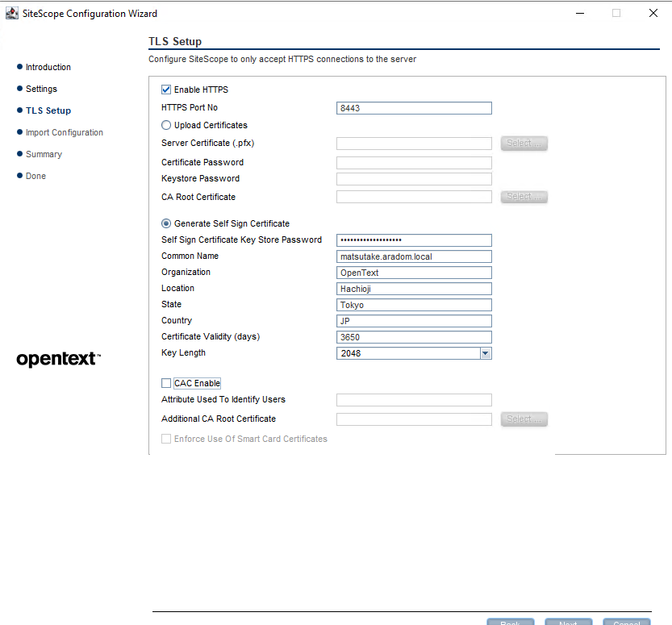Screen dimensions: 672x625
Task: Click Select button for Additional CA Root Certificate
Action: click(x=524, y=419)
